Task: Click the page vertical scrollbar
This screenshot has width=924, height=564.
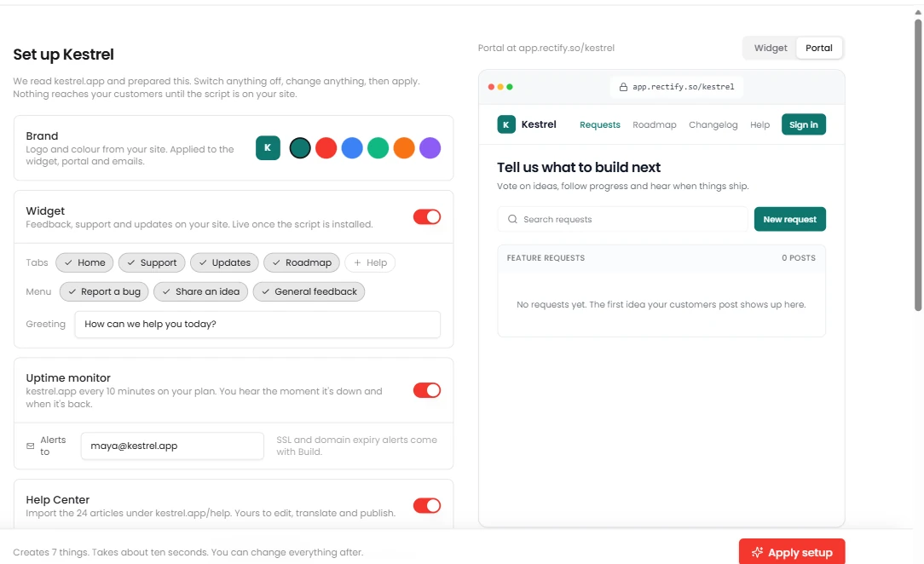Action: 917,164
